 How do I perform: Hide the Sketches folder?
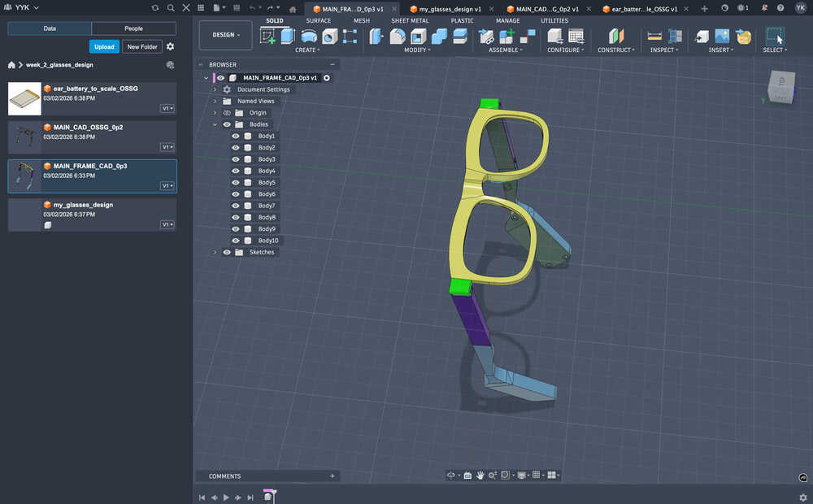pos(226,252)
